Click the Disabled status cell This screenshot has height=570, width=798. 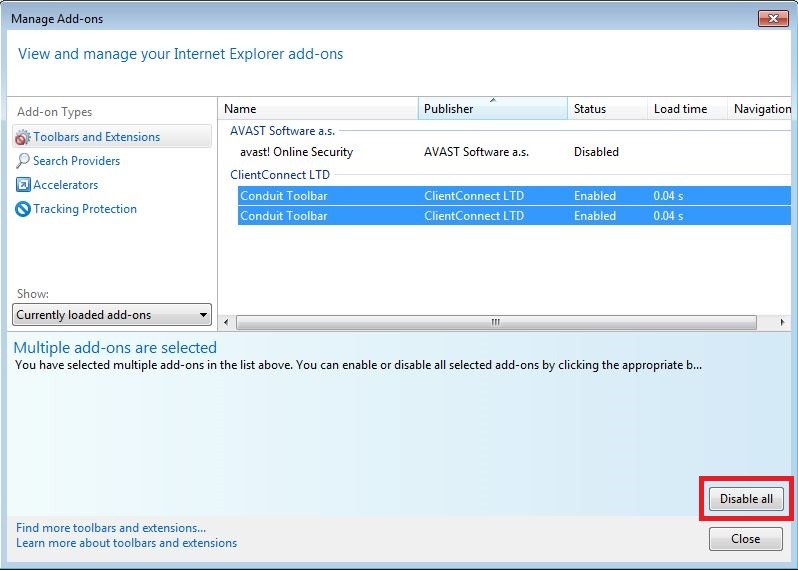pyautogui.click(x=596, y=152)
